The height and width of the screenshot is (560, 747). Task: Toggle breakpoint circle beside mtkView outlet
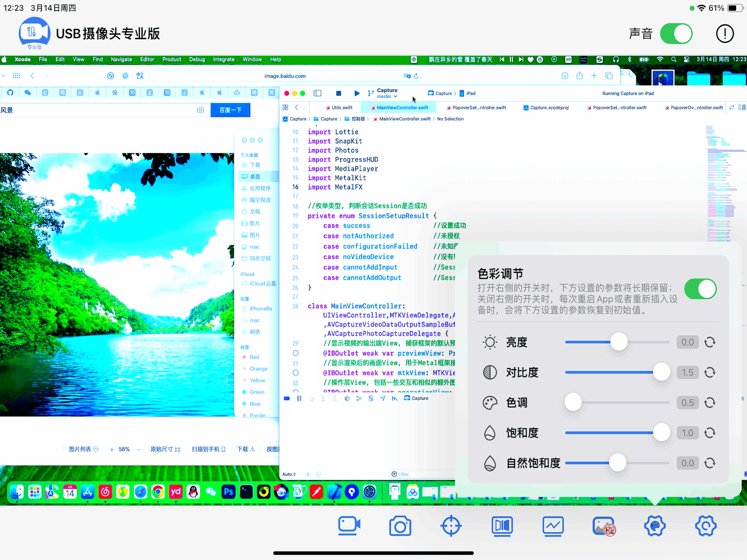tap(296, 373)
